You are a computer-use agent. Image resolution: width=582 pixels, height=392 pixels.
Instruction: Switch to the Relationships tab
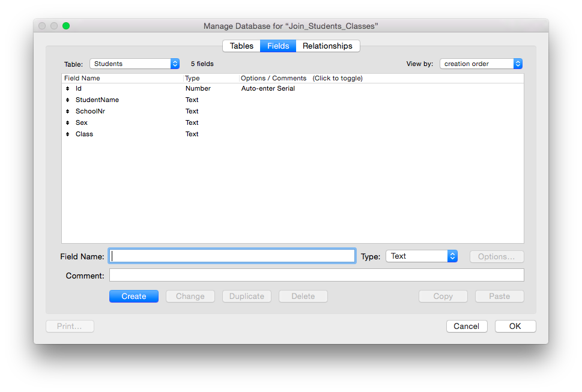coord(327,46)
